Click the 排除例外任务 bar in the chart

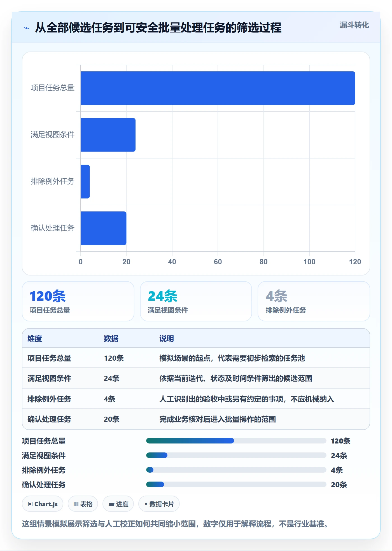point(85,181)
